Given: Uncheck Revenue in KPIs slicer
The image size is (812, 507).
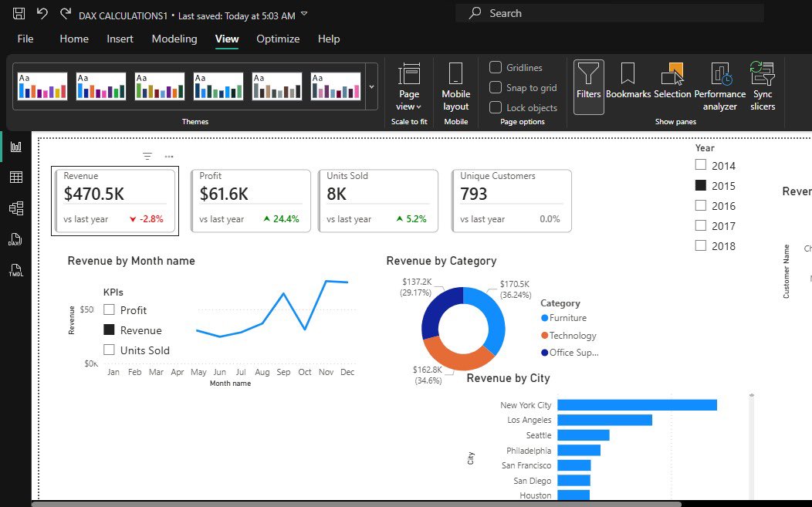Looking at the screenshot, I should [109, 330].
